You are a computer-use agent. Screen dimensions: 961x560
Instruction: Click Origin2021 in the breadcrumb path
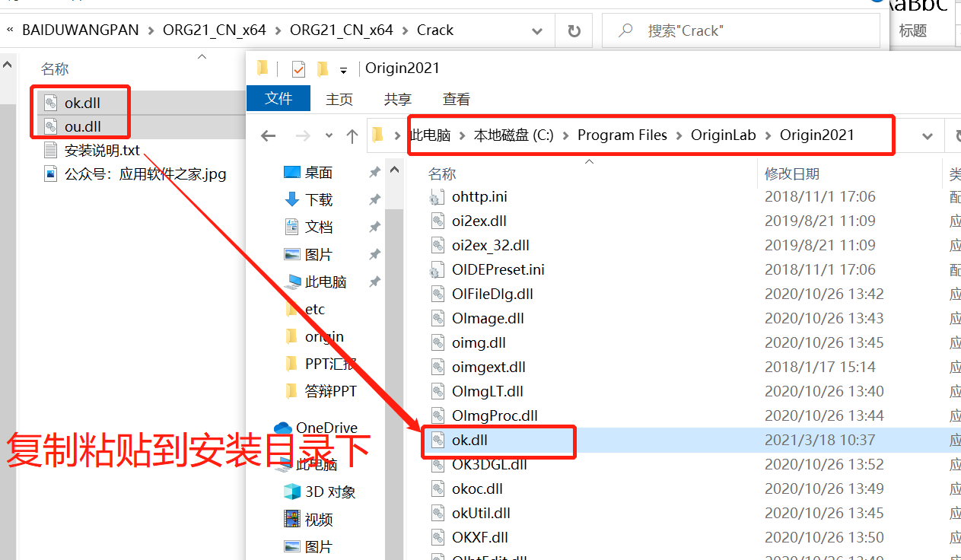(x=816, y=135)
